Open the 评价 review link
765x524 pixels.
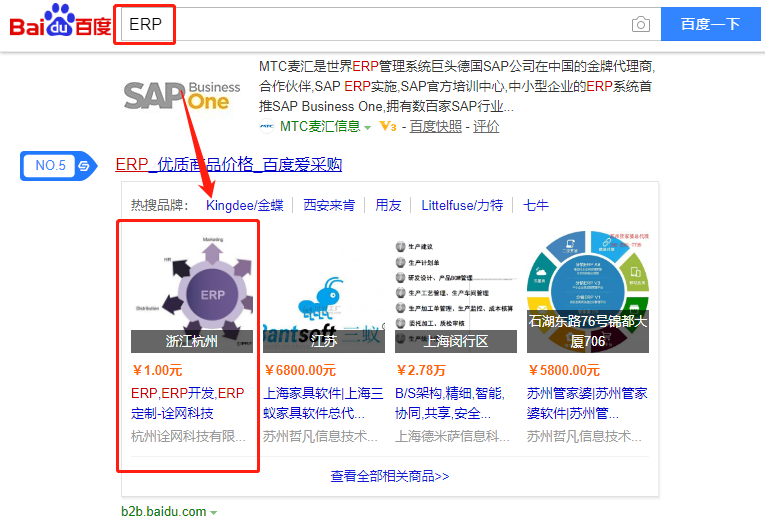click(x=486, y=127)
